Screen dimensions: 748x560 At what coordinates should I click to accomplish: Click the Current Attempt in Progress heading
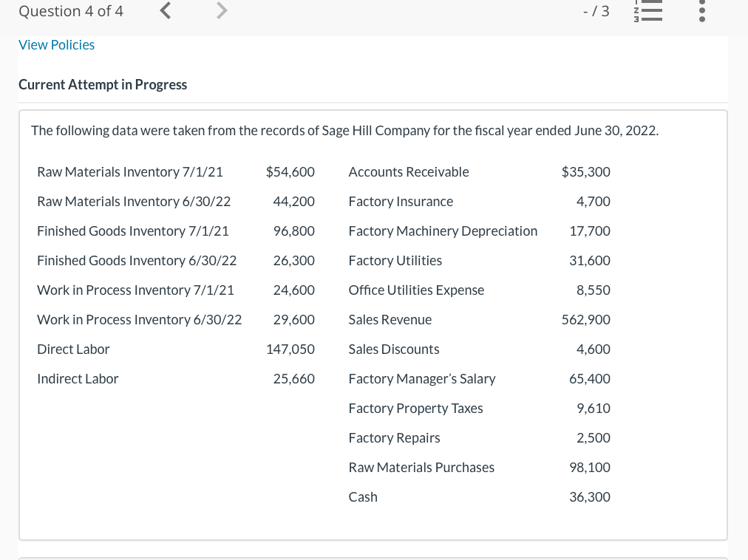pyautogui.click(x=103, y=84)
